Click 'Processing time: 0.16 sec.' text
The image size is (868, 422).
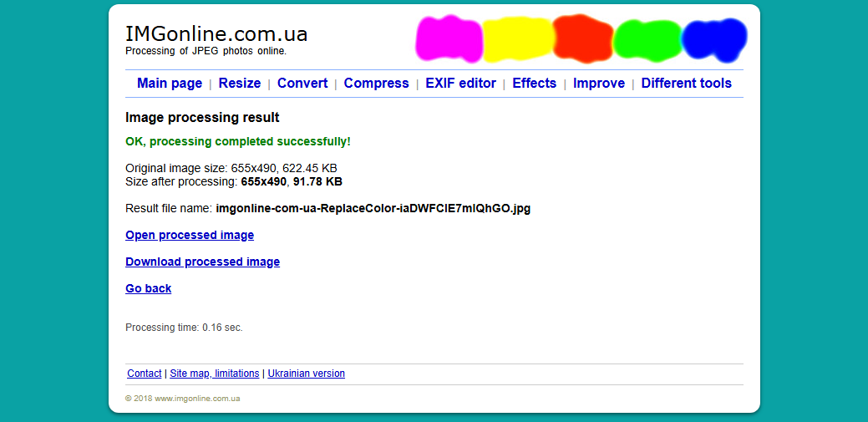[185, 328]
